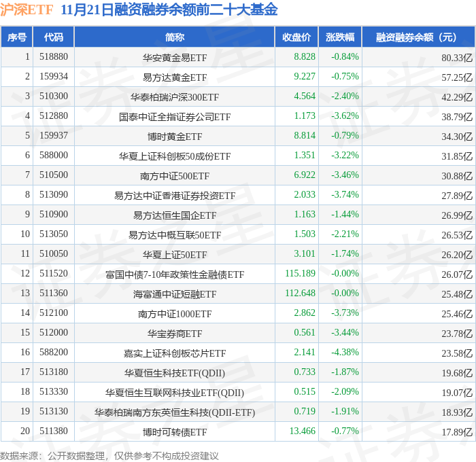
Task: Select 华泰柏瑞沪深300ETF row name
Action: (x=175, y=97)
